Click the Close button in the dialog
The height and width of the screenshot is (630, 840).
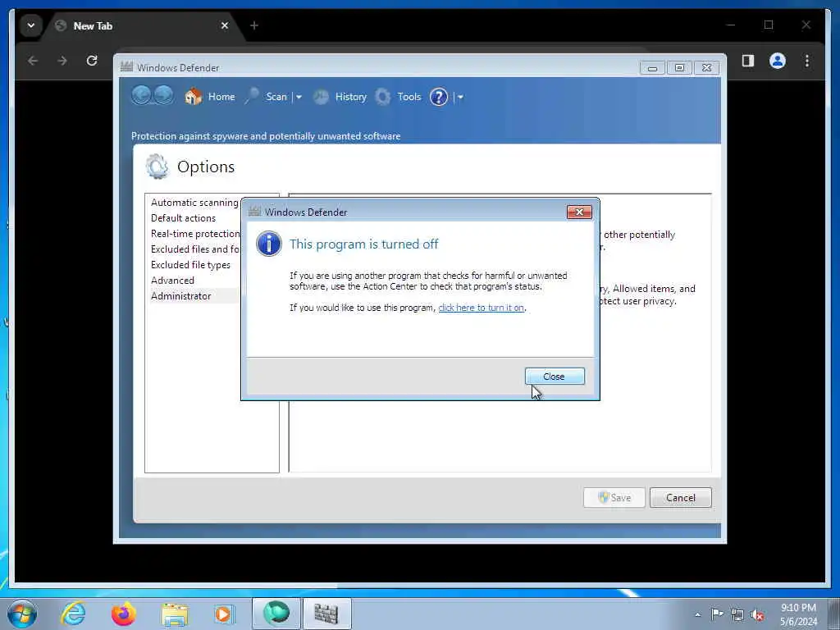coord(555,376)
